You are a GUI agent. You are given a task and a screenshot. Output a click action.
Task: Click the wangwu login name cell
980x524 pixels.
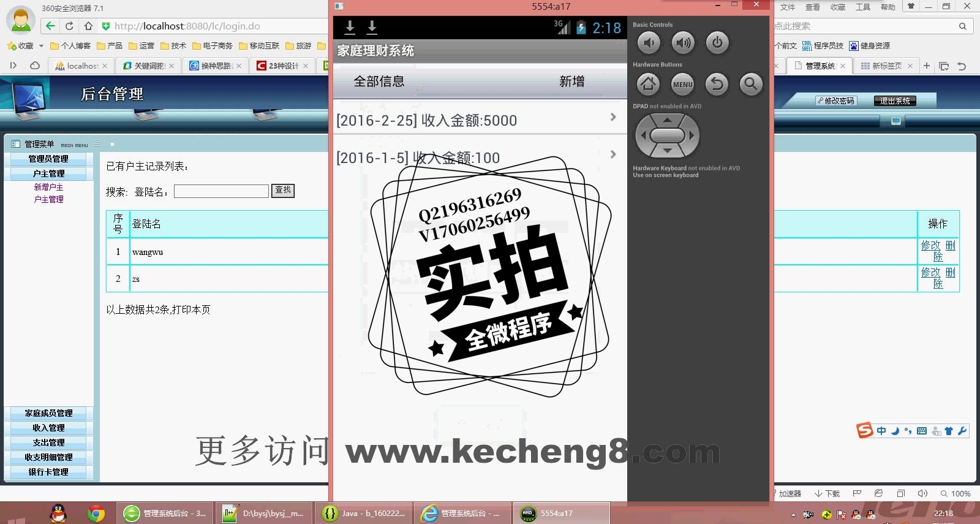[148, 252]
